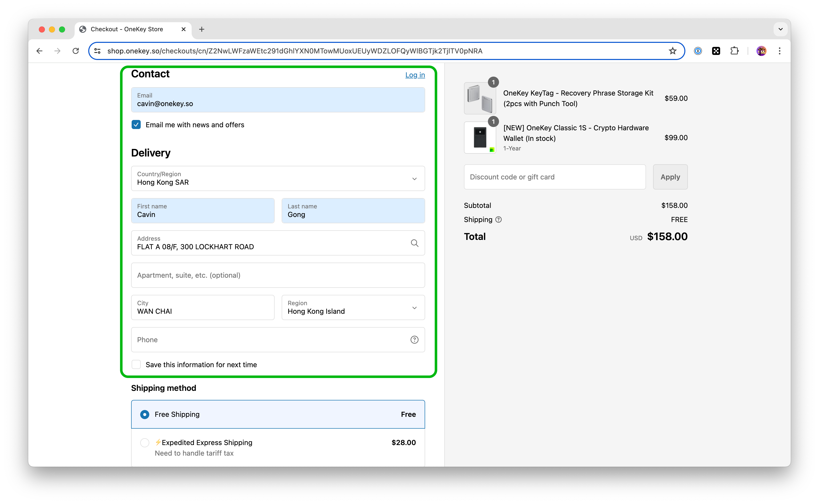Click the address search magnifier icon
The height and width of the screenshot is (504, 819).
(x=414, y=243)
